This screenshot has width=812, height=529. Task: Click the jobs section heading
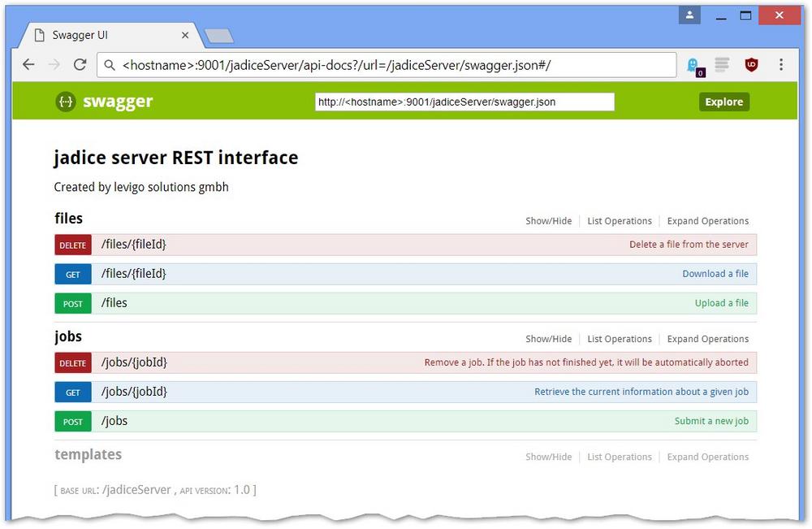click(68, 336)
